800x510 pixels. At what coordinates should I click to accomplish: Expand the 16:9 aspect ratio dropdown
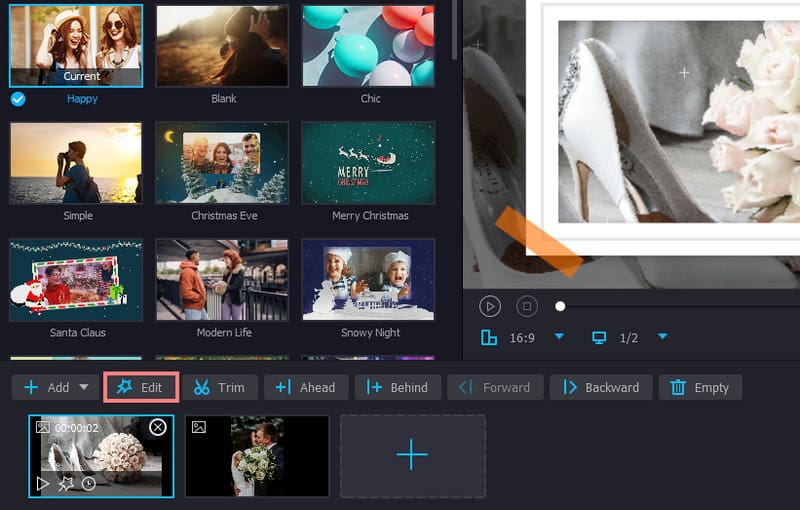(560, 337)
